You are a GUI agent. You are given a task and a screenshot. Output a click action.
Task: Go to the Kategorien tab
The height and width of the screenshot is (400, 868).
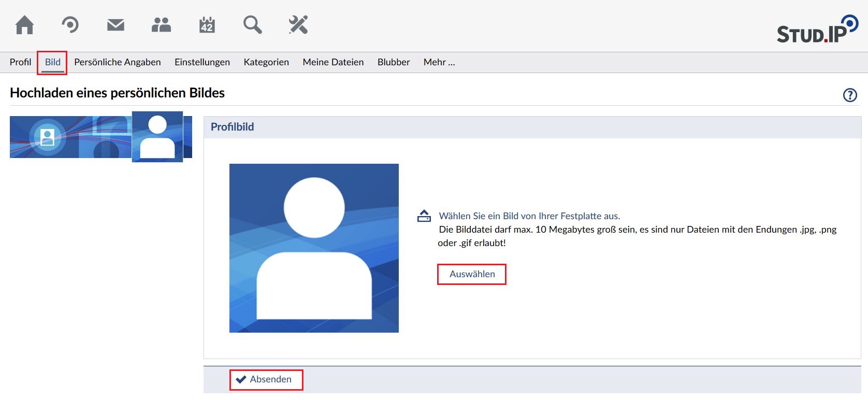pos(266,62)
